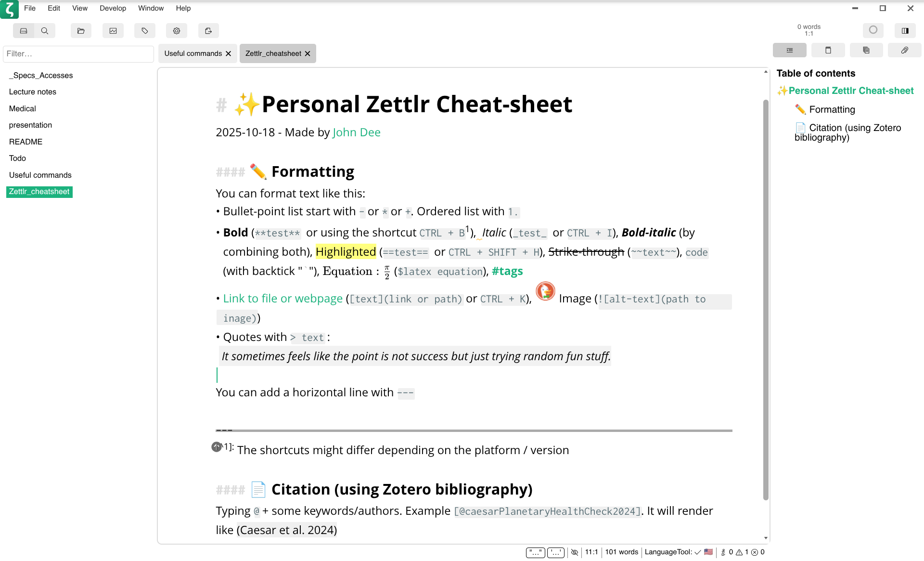Open the attachments paperclip sidebar icon
The height and width of the screenshot is (561, 924).
click(x=905, y=50)
